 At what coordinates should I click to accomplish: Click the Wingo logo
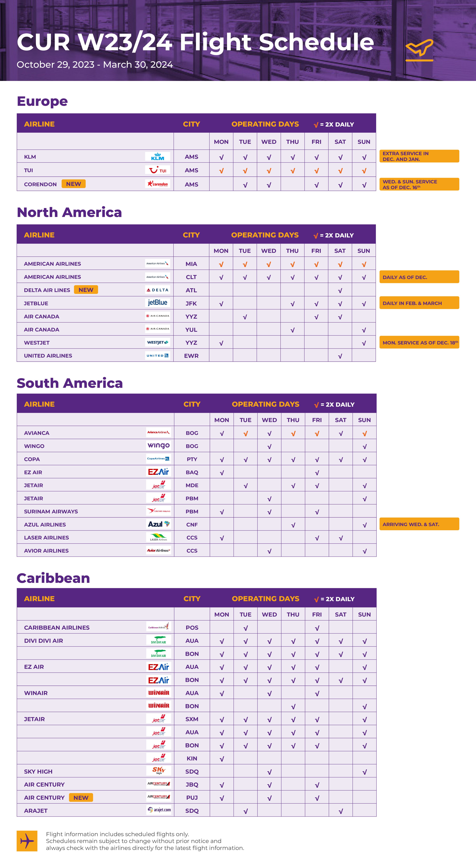[158, 445]
